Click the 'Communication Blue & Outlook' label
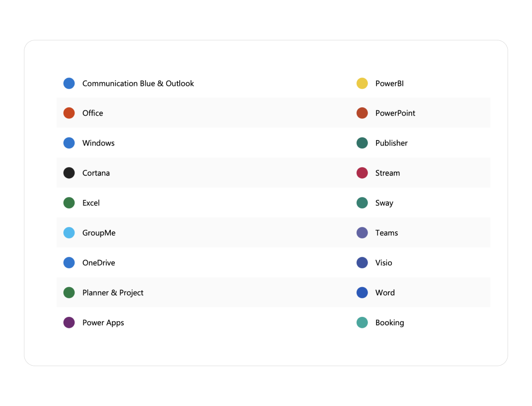This screenshot has height=406, width=532. coord(138,83)
